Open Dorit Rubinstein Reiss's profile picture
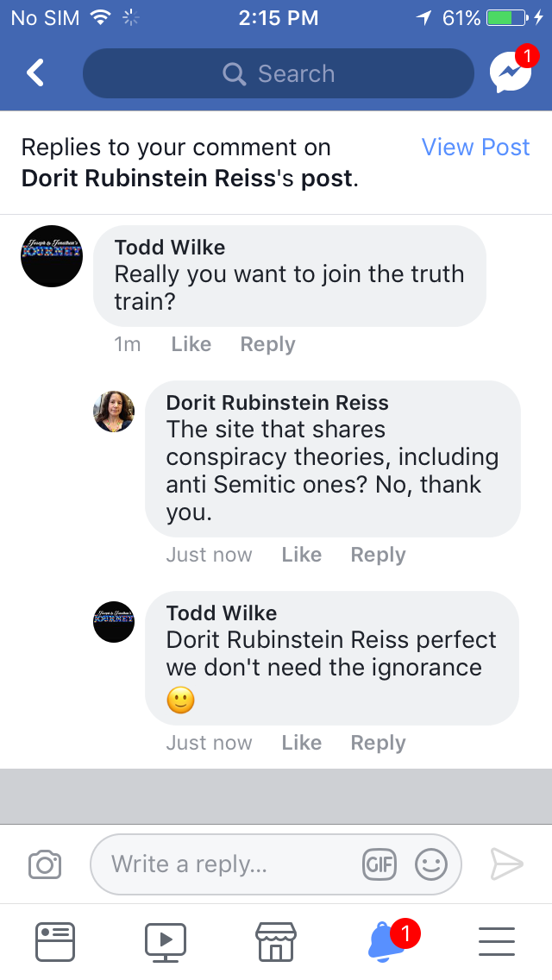 tap(114, 411)
